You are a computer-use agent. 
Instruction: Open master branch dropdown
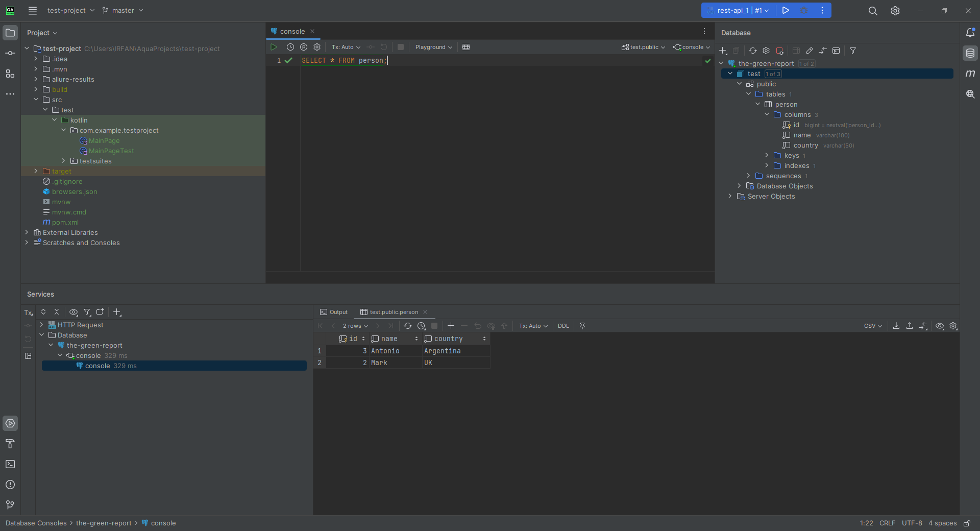122,10
